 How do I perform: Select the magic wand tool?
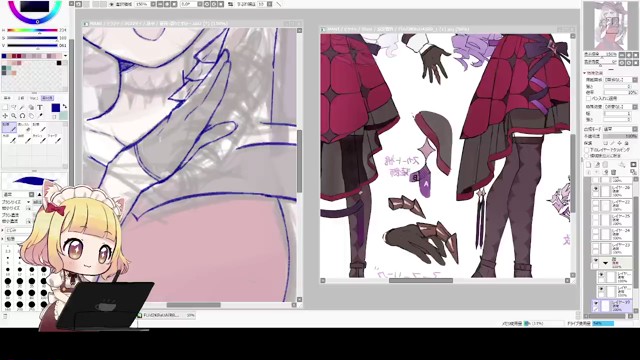(x=22, y=107)
